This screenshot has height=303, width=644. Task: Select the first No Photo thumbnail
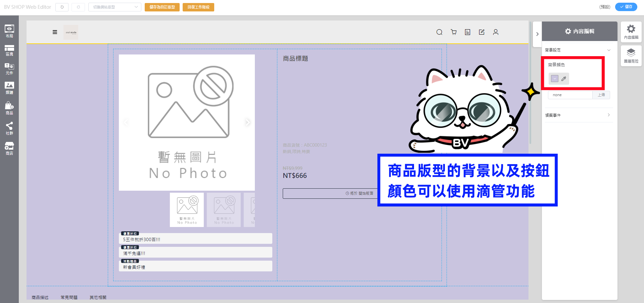187,210
